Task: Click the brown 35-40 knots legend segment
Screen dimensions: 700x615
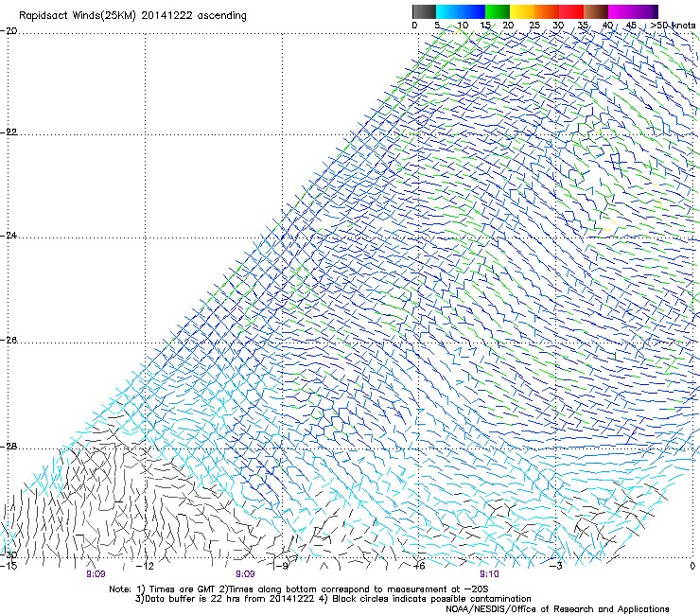Action: point(596,11)
